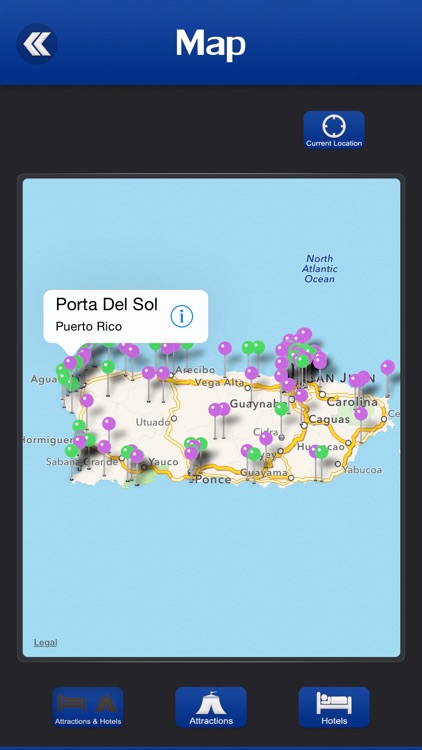Screen dimensions: 422x750
Task: Filter map to Attractions only
Action: pos(211,707)
